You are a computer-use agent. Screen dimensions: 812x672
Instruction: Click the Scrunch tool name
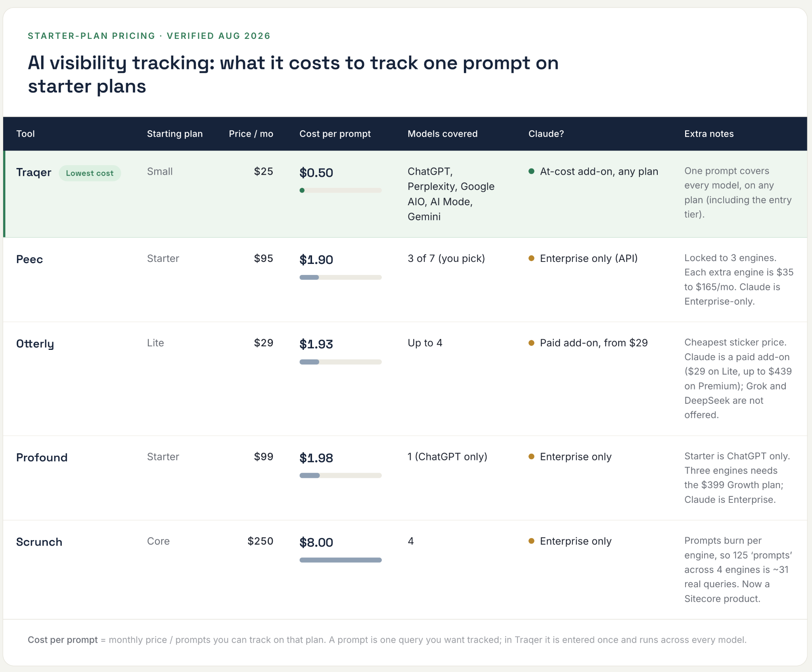coord(39,542)
